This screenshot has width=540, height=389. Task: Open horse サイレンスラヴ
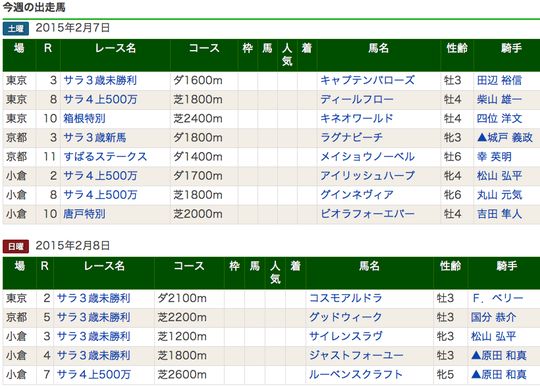click(345, 336)
